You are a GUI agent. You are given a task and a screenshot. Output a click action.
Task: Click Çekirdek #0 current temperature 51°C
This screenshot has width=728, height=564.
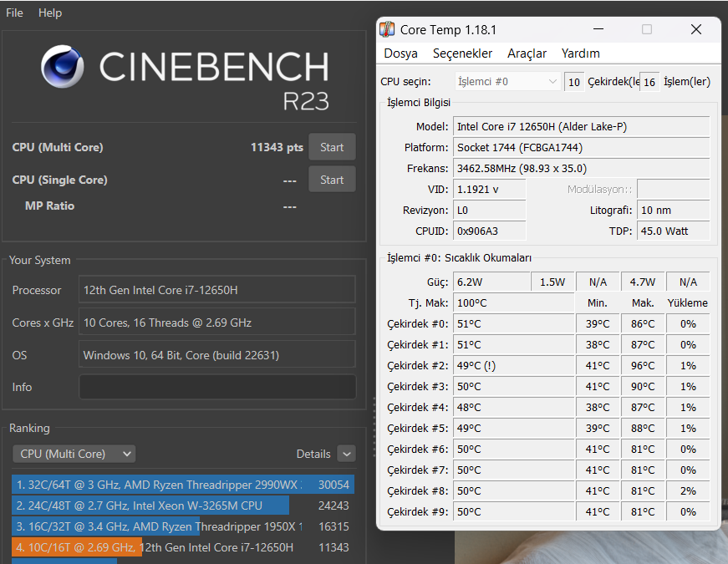pyautogui.click(x=513, y=323)
